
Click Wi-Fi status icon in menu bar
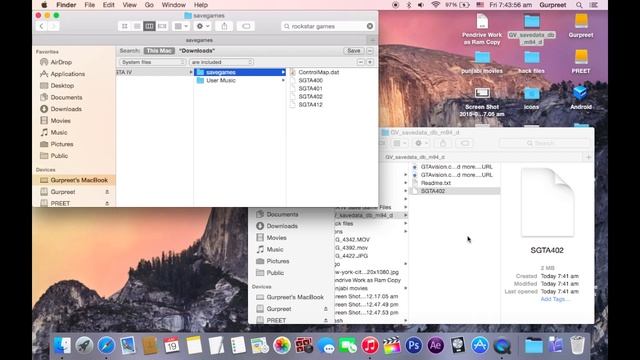[436, 5]
